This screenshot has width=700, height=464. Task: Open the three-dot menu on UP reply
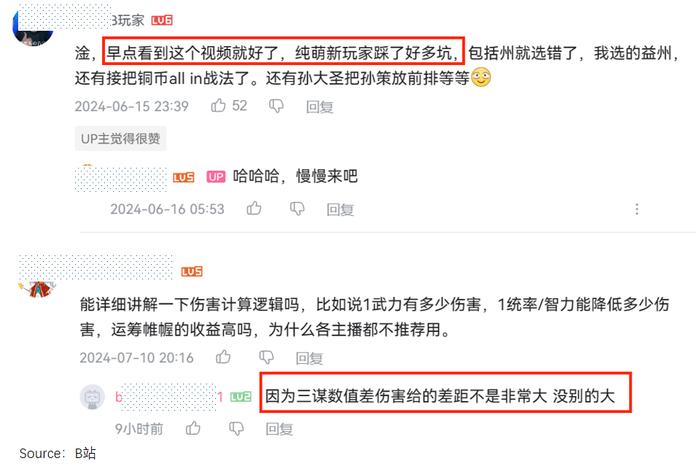tap(637, 209)
